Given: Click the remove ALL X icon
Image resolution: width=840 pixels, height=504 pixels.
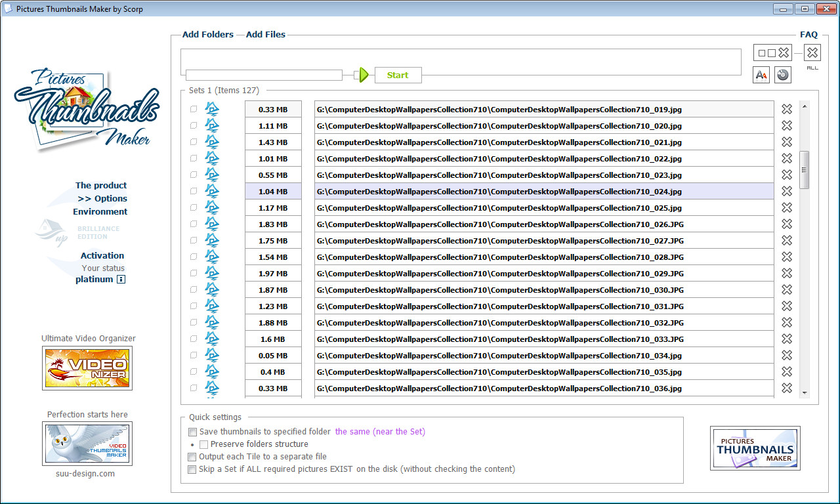Looking at the screenshot, I should point(812,53).
